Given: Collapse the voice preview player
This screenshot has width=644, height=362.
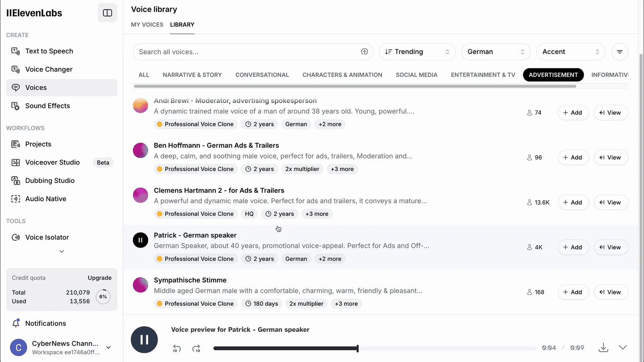Looking at the screenshot, I should coord(623,348).
